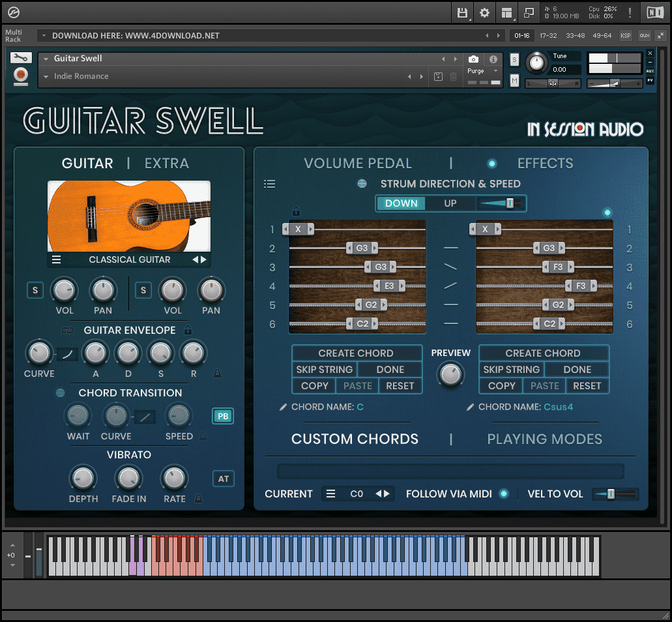Viewport: 672px width, 622px height.
Task: Click the Kontakt save disk icon
Action: pyautogui.click(x=462, y=13)
